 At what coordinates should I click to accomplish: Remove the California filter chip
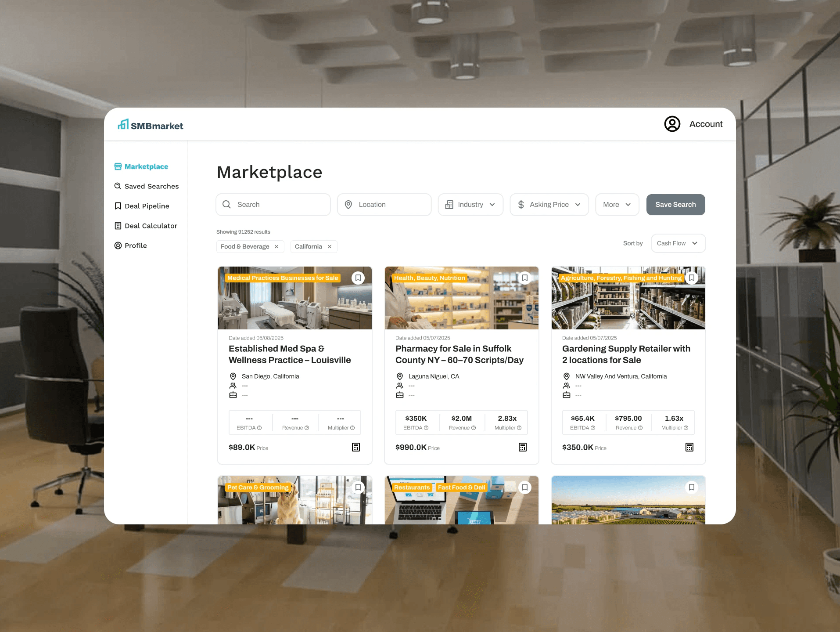point(330,247)
